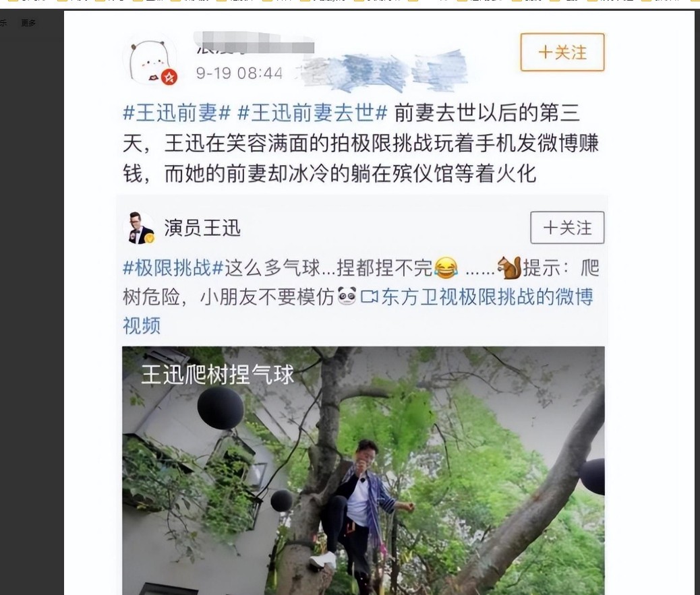The image size is (700, 595).
Task: Click the laughing-crying emoji in the repost
Action: [446, 268]
